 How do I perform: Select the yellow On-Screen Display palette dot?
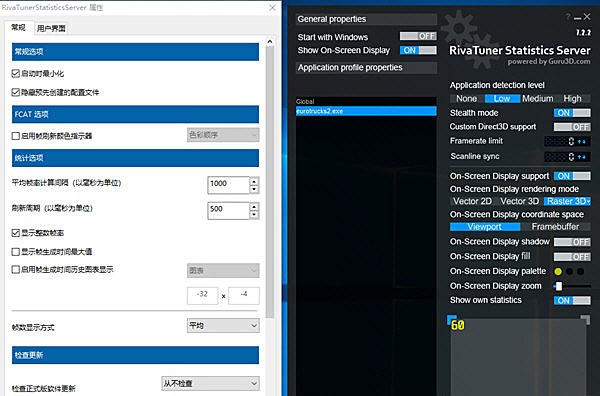pos(558,272)
